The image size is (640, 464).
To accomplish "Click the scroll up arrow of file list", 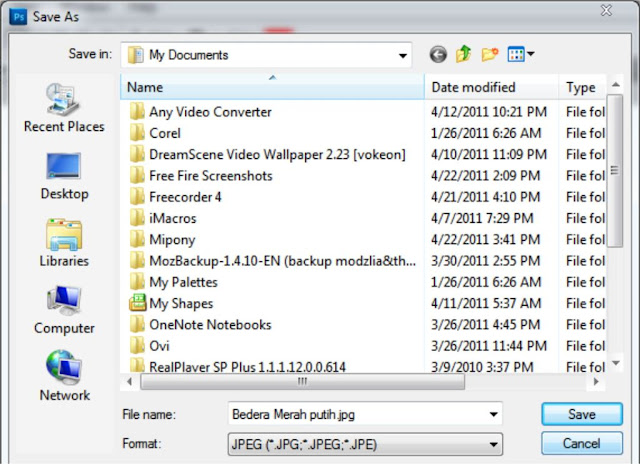I will point(616,84).
